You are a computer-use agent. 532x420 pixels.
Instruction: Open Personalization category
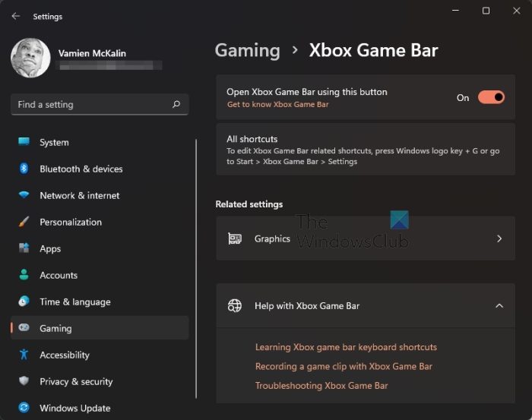(x=100, y=222)
